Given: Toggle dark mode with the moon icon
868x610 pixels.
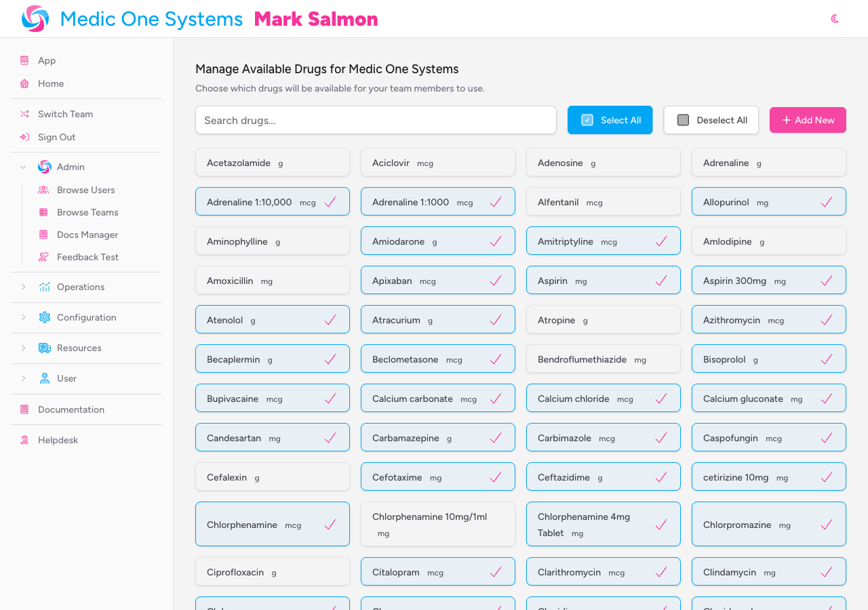Looking at the screenshot, I should (x=834, y=18).
